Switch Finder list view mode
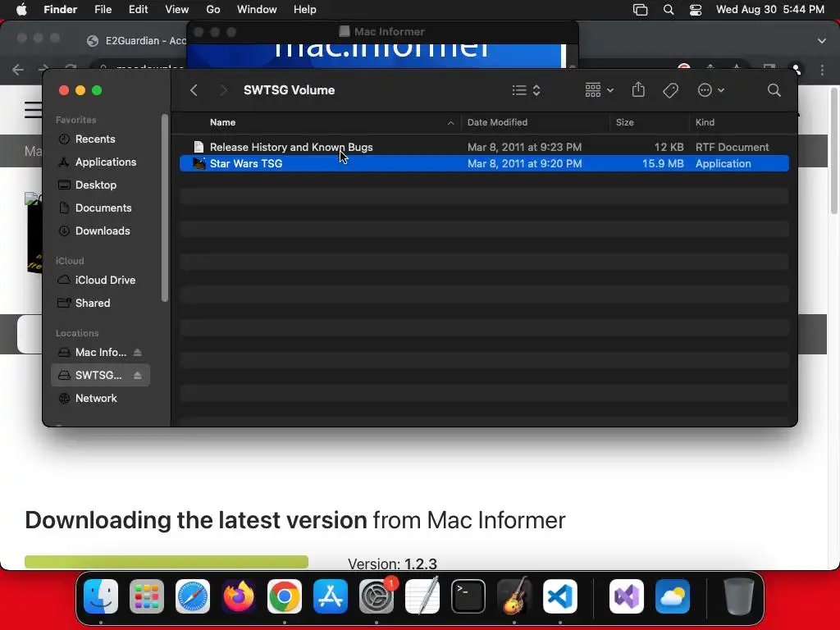 tap(526, 90)
